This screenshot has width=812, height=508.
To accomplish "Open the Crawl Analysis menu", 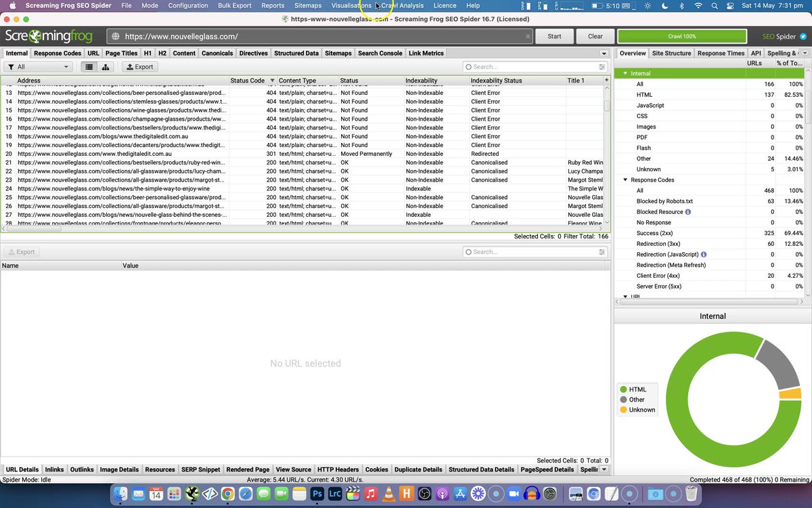I will 403,5.
